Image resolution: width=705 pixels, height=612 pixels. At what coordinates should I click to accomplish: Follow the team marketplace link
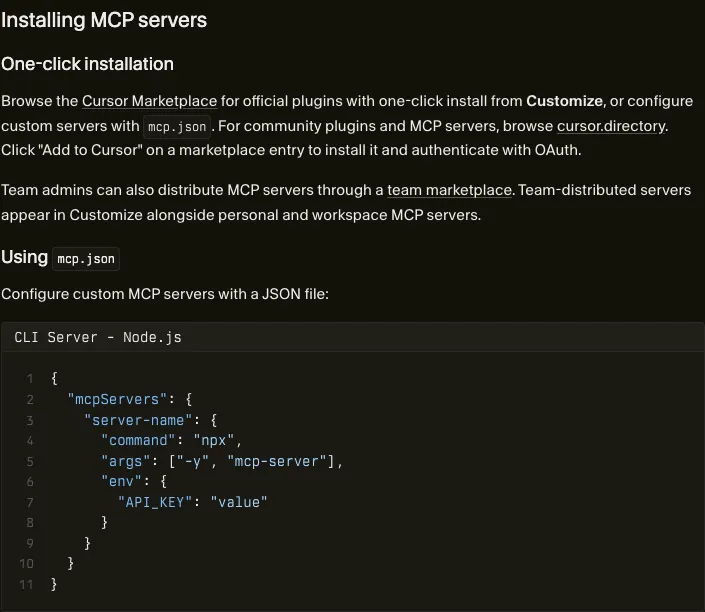[x=449, y=190]
